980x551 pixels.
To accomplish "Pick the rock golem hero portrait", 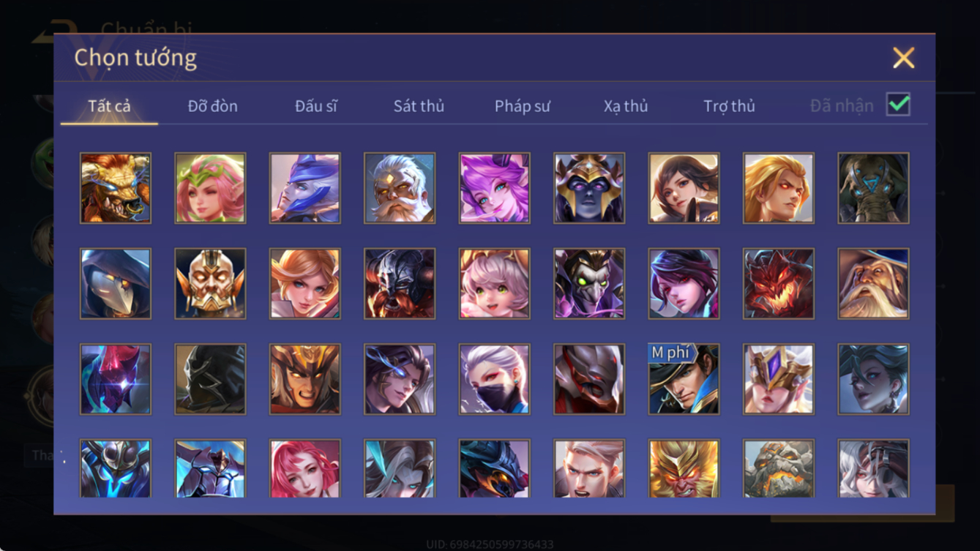I will pos(779,469).
